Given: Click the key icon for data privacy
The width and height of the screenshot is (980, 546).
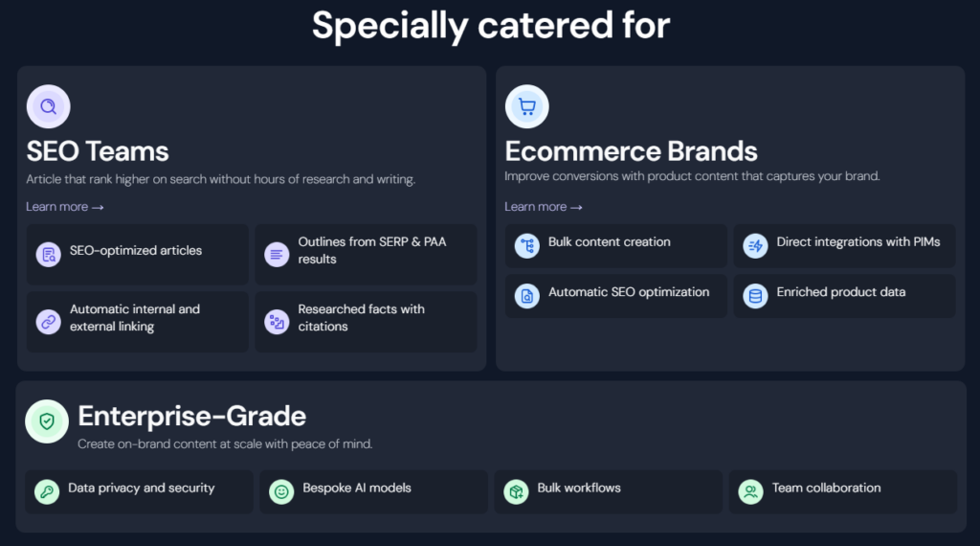Looking at the screenshot, I should click(x=47, y=492).
